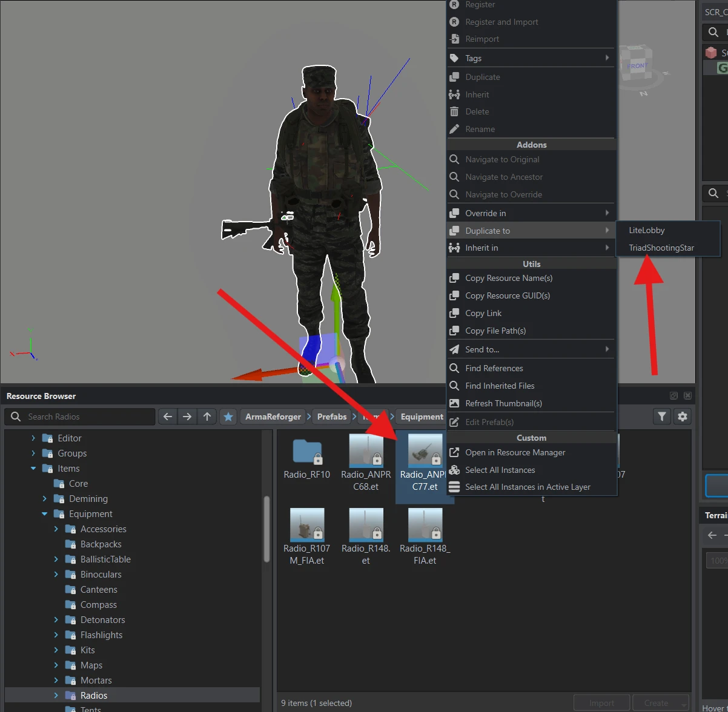Image resolution: width=728 pixels, height=712 pixels.
Task: Select the Backpacks folder in tree
Action: [101, 544]
